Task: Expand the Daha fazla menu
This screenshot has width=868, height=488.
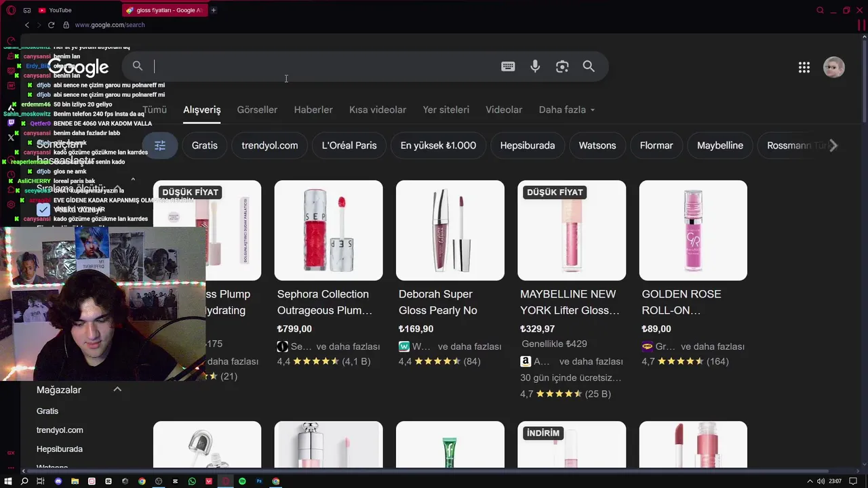Action: [567, 110]
